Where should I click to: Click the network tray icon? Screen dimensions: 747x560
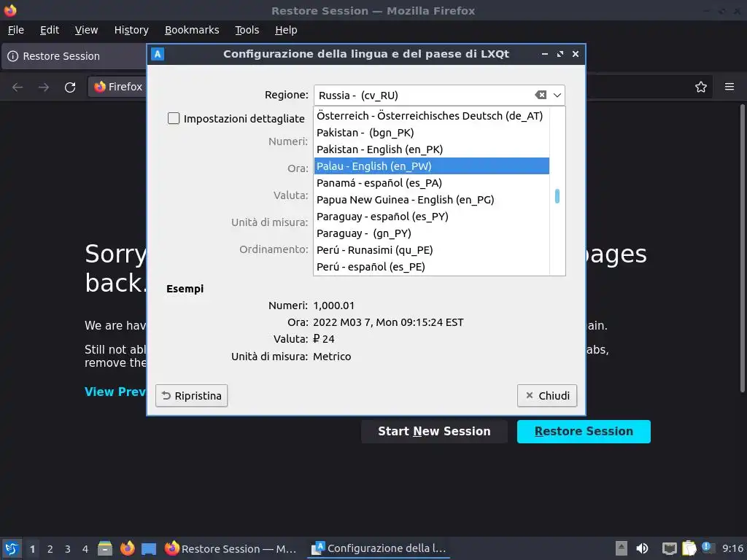[670, 548]
